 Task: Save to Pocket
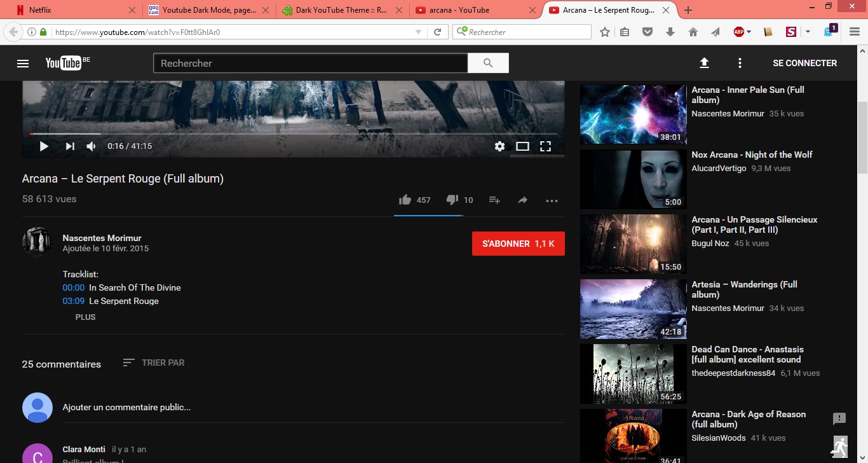coord(648,32)
